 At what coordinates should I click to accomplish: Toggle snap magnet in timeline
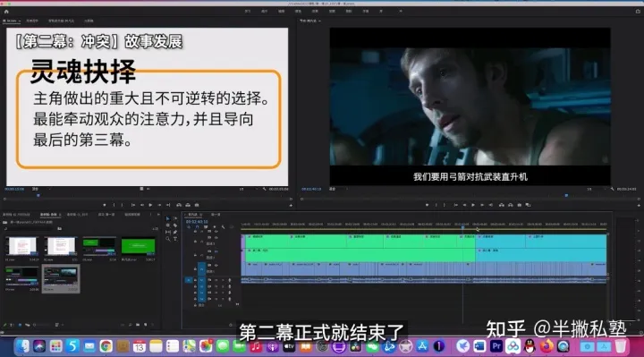(197, 226)
